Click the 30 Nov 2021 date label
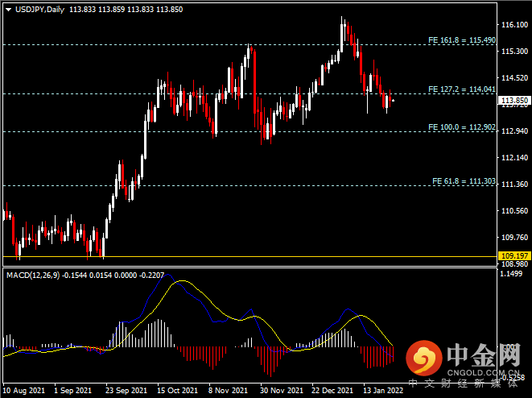The image size is (532, 398). (281, 391)
